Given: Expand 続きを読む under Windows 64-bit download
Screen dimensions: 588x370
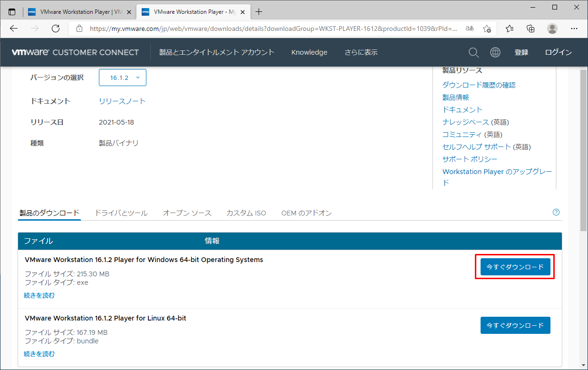Looking at the screenshot, I should (x=39, y=295).
